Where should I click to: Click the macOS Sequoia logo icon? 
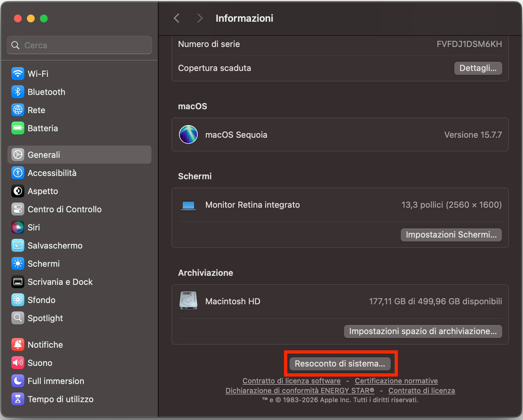coord(188,134)
